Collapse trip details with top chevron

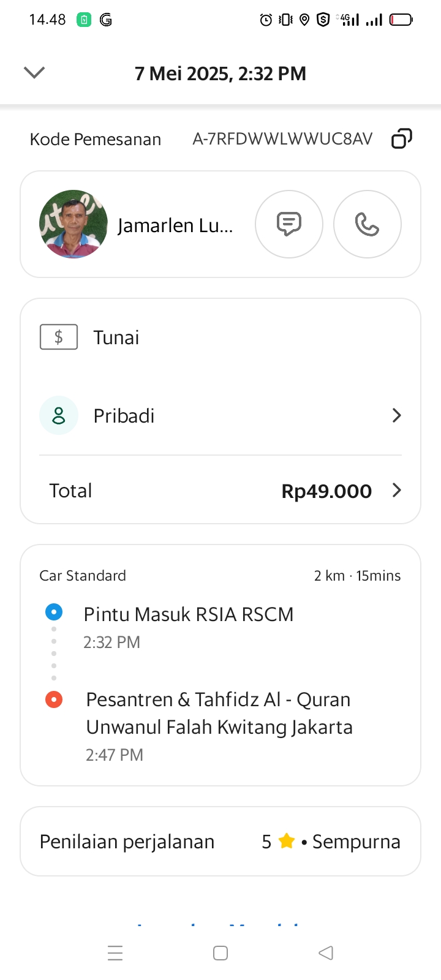34,73
